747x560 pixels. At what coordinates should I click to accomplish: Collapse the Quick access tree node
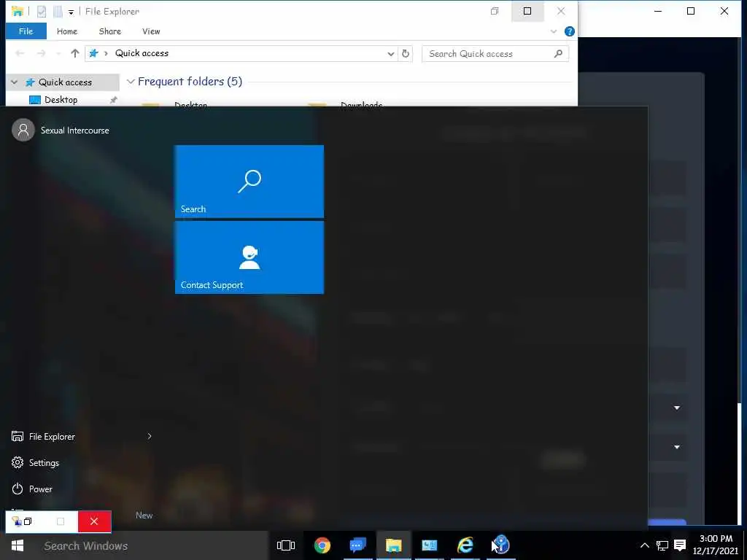(15, 82)
